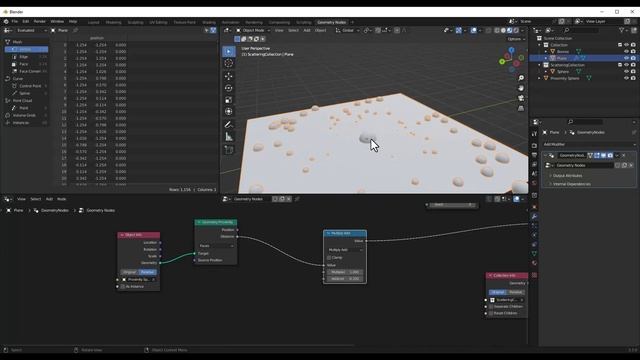Viewport: 640px width, 360px height.
Task: Collapse the Collection tree in outliner
Action: pyautogui.click(x=540, y=45)
